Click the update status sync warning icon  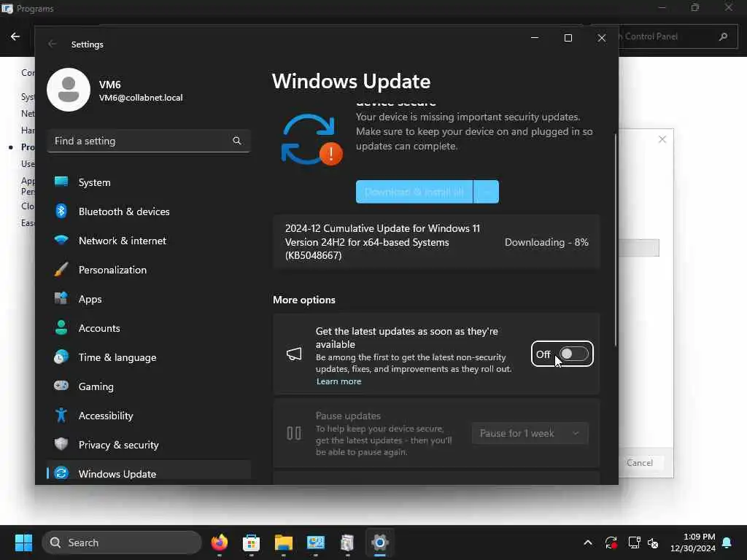(311, 139)
